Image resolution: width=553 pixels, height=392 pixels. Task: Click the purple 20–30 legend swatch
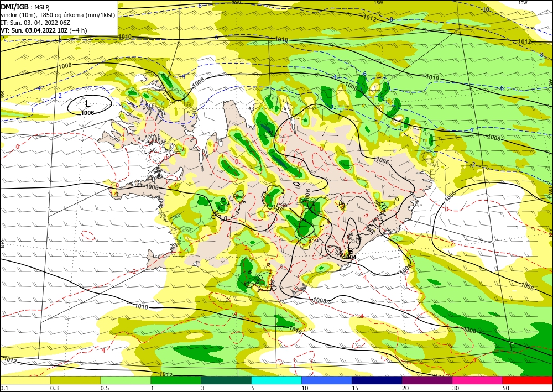(x=427, y=380)
